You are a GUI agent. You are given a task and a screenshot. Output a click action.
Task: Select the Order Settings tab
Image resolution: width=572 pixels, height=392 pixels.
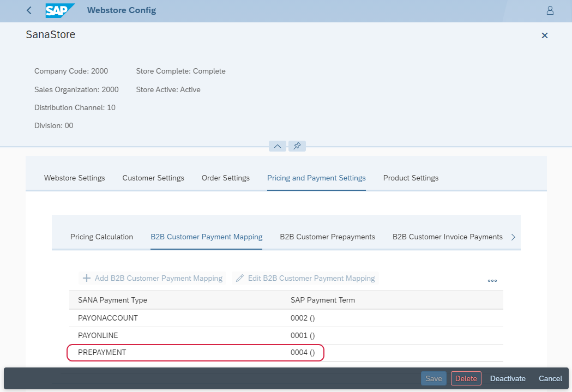coord(226,178)
